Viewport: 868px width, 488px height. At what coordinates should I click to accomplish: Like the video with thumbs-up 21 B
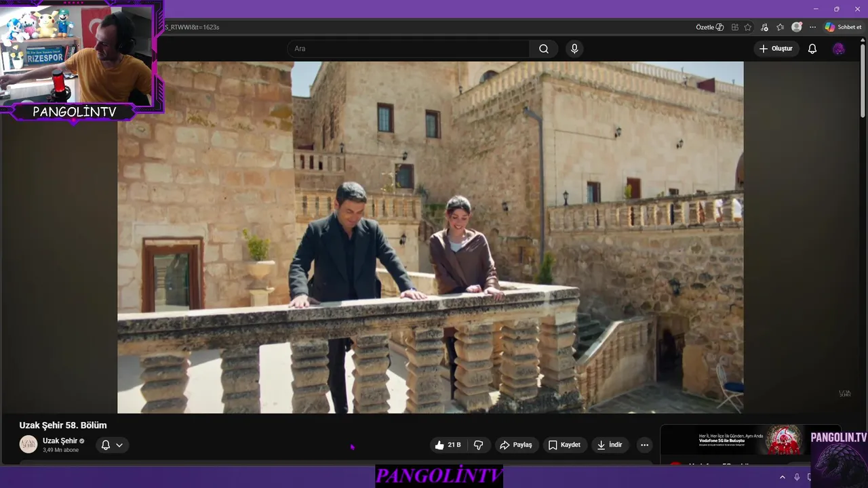pyautogui.click(x=448, y=445)
